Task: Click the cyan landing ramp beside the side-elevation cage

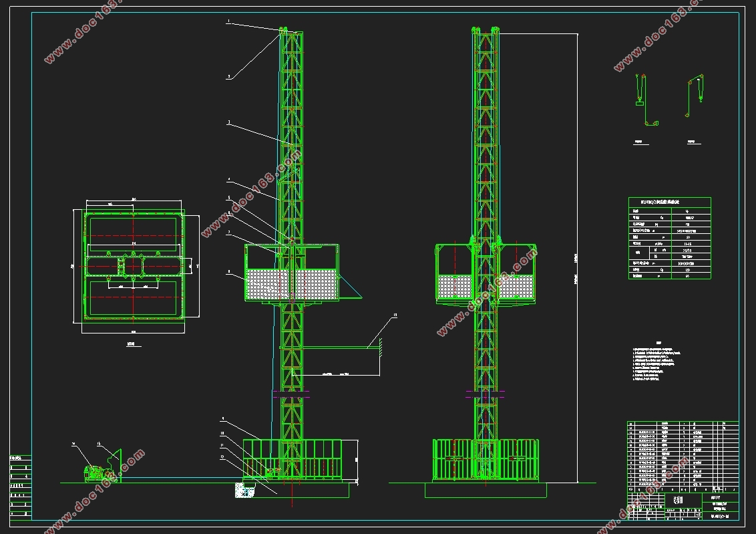Action: [x=351, y=287]
